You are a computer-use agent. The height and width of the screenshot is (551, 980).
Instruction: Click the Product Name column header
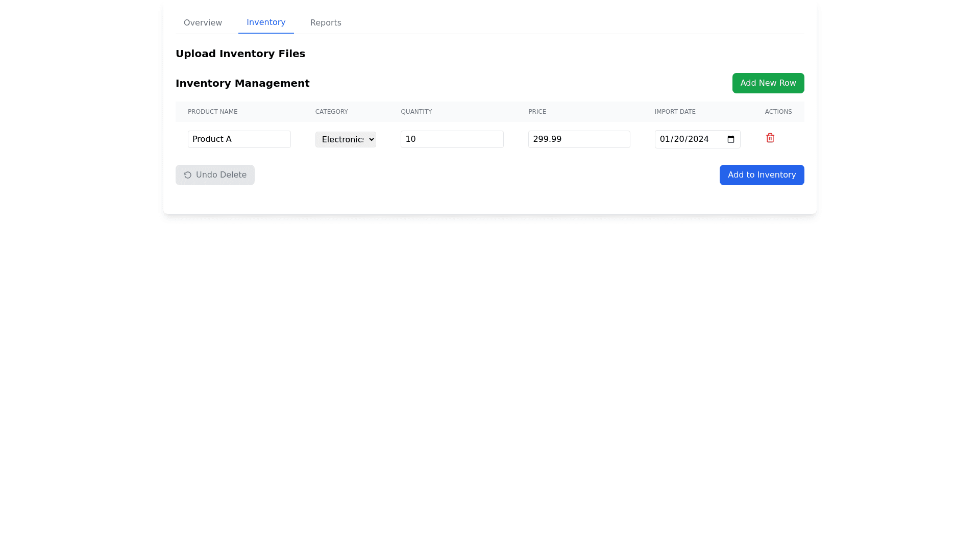[212, 112]
